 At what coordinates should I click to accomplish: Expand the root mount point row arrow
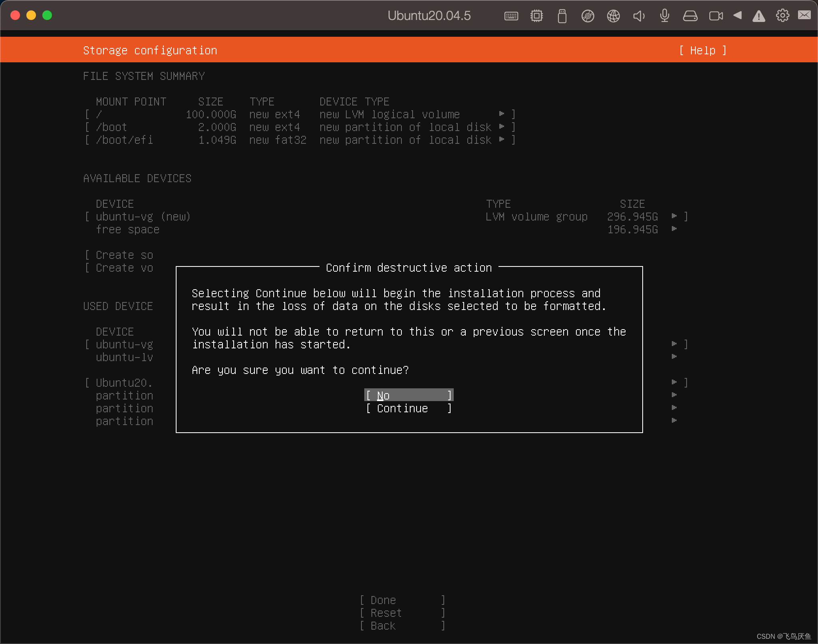502,114
